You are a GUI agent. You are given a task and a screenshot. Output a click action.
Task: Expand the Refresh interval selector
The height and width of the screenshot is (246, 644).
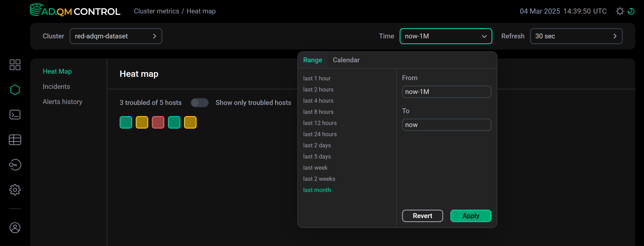576,36
